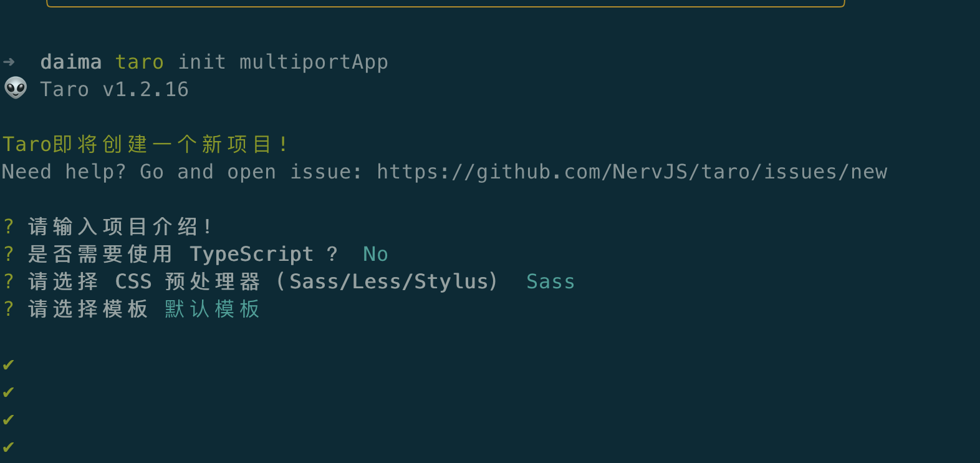Click the topmost green checkmark

[x=8, y=364]
